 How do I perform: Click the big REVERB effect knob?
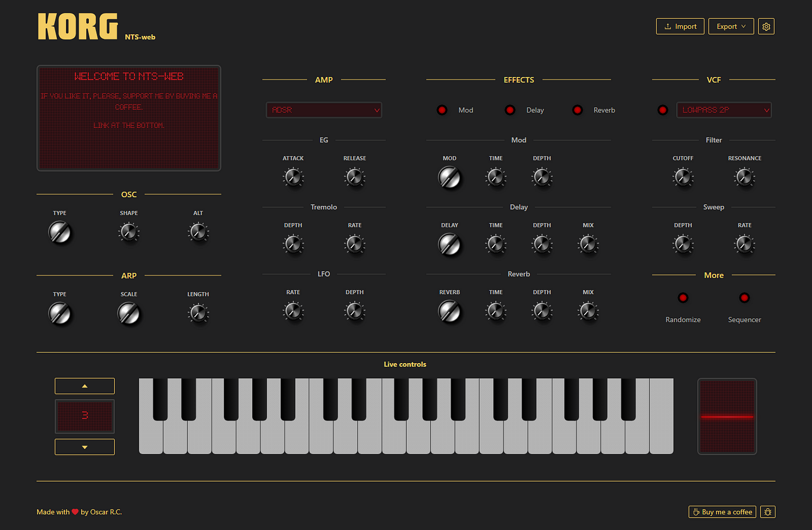coord(449,312)
